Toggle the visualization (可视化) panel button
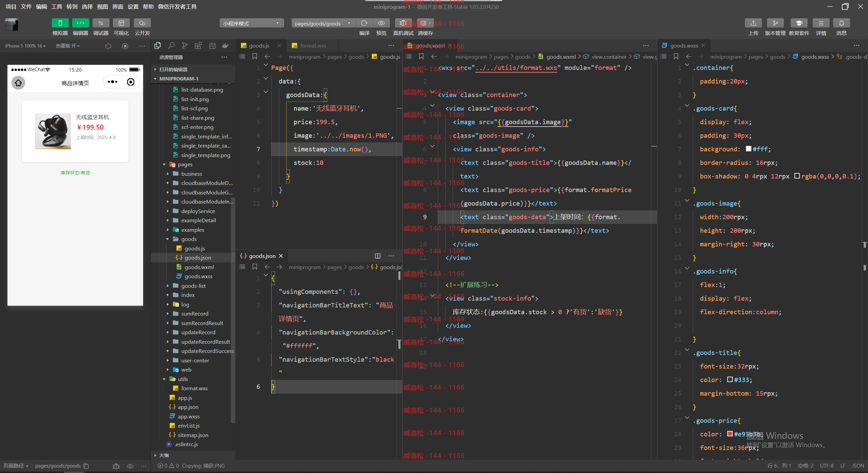Screen dimensions: 868x473 click(121, 23)
